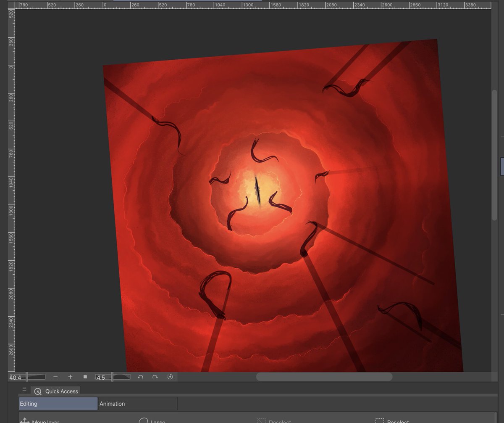Switch to the Editing set
The image size is (504, 423).
(58, 404)
